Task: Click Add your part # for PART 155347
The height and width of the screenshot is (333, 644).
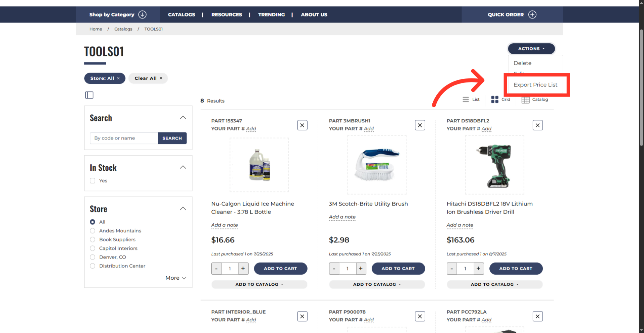Action: pos(251,128)
